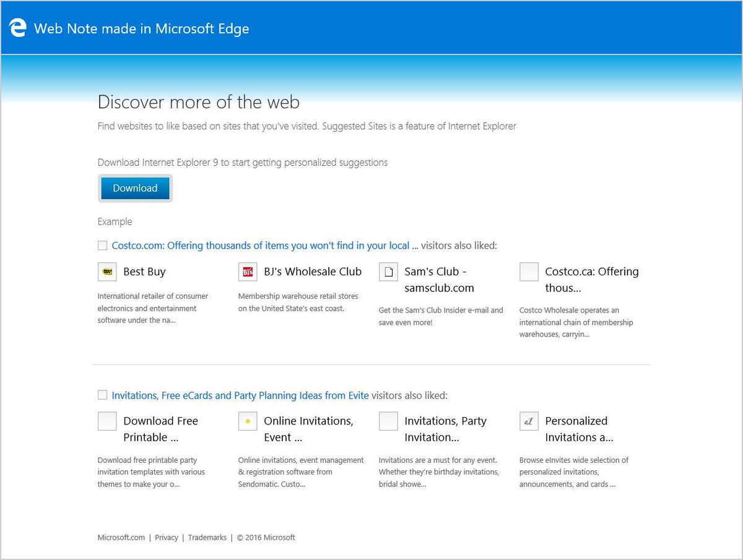Open the Sam's Club - samsclub.com title
Viewport: 743px width, 560px height.
click(440, 280)
